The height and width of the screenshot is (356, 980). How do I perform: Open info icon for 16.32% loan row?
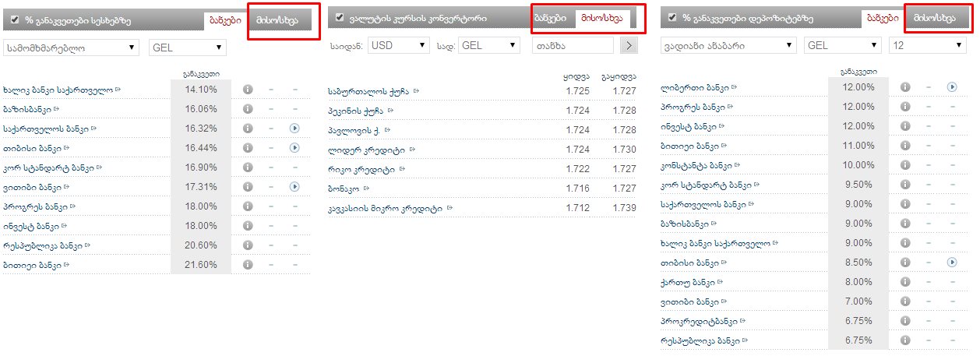pos(247,129)
